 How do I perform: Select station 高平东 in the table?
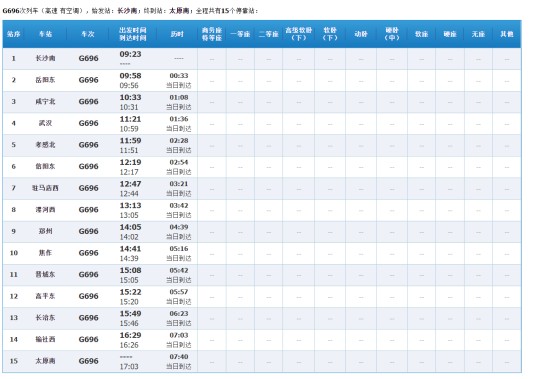tap(45, 296)
